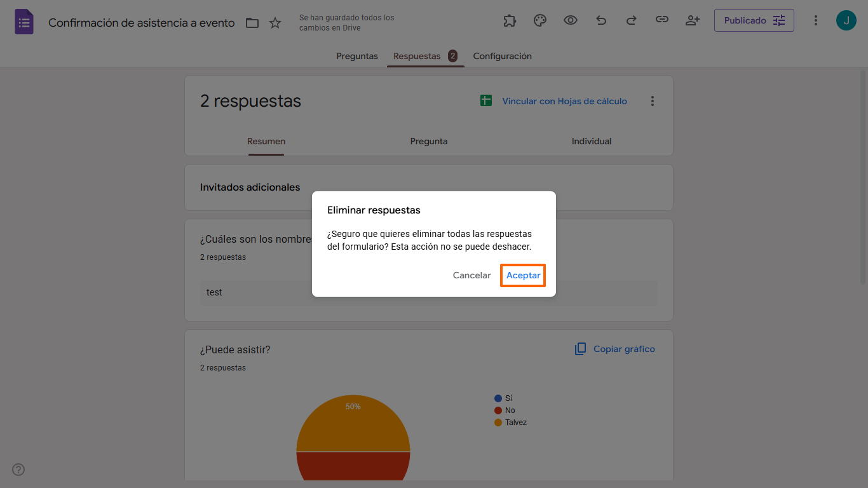
Task: Select the Resumen sub-tab
Action: tap(266, 141)
